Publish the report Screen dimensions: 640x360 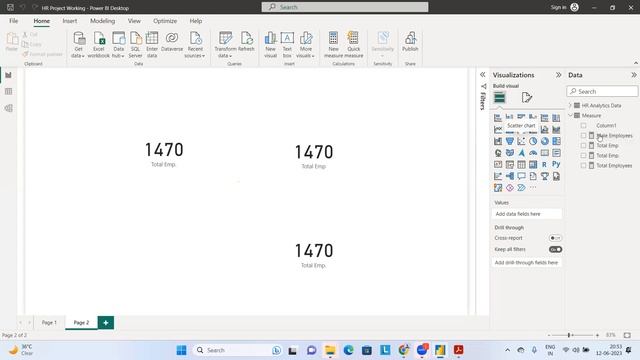[410, 42]
